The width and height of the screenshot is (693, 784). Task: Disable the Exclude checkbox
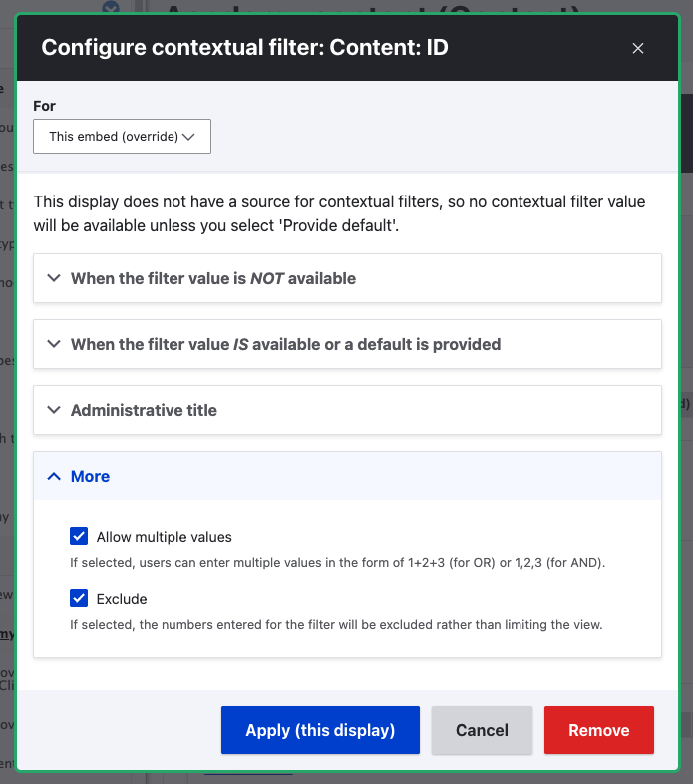(x=80, y=599)
